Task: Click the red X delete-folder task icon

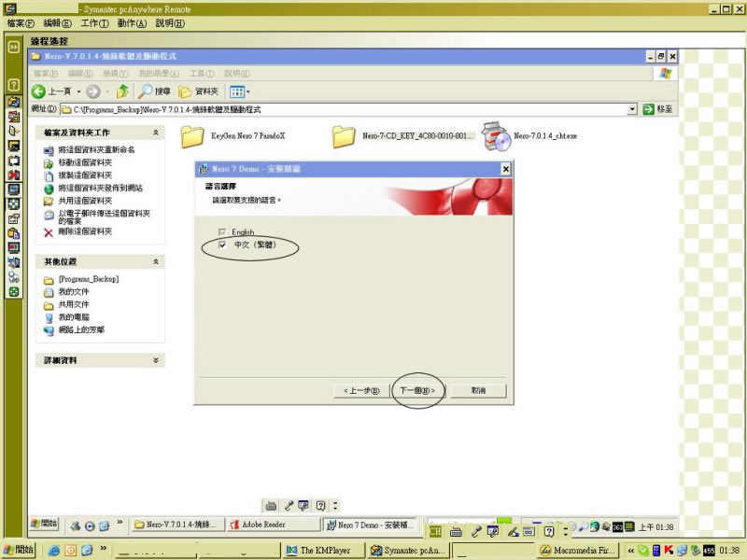Action: point(49,231)
